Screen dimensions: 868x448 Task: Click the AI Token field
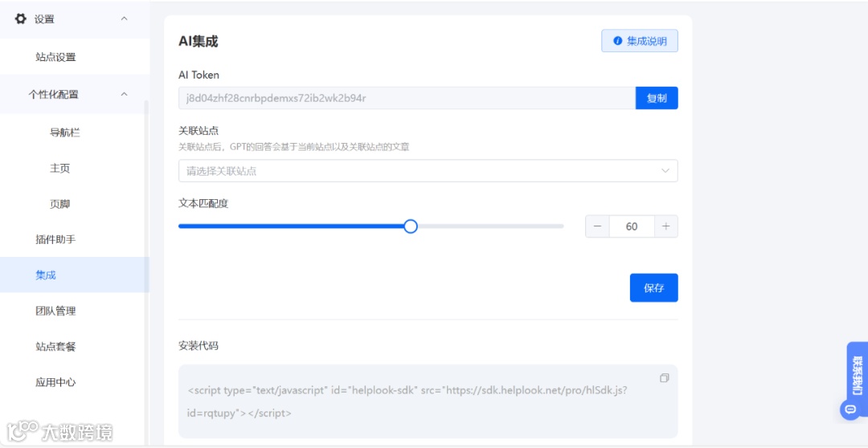coord(407,99)
